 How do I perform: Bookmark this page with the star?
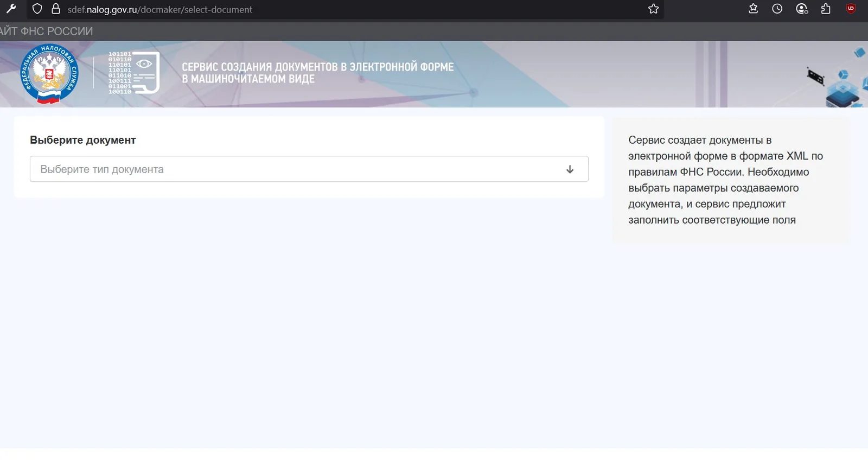click(653, 9)
